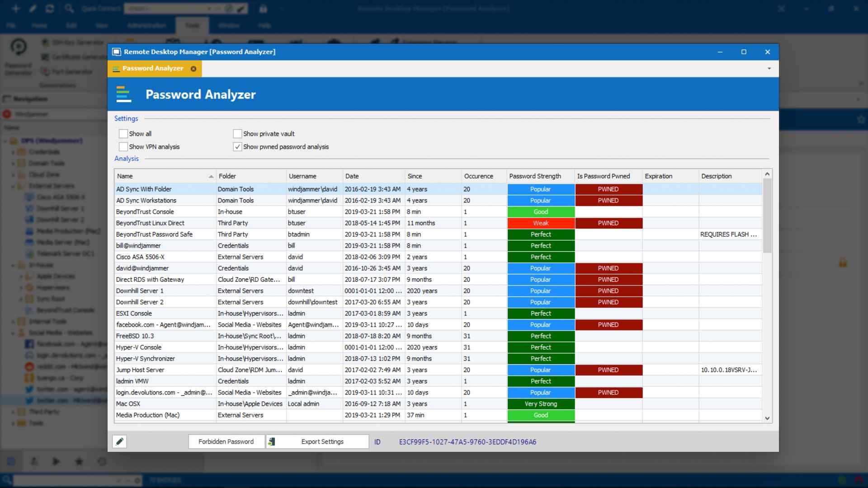
Task: Click the PWNED status for BeyondTrust Linux Direct
Action: [x=608, y=222]
